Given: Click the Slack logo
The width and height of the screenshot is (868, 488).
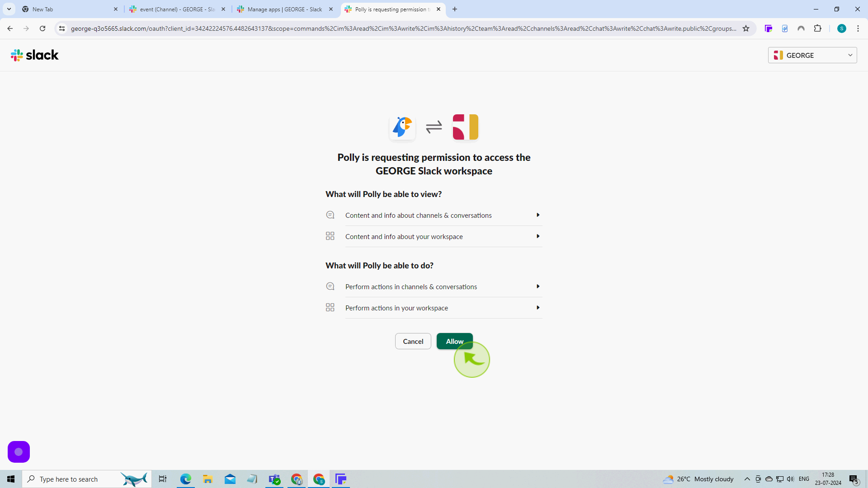Looking at the screenshot, I should (35, 55).
